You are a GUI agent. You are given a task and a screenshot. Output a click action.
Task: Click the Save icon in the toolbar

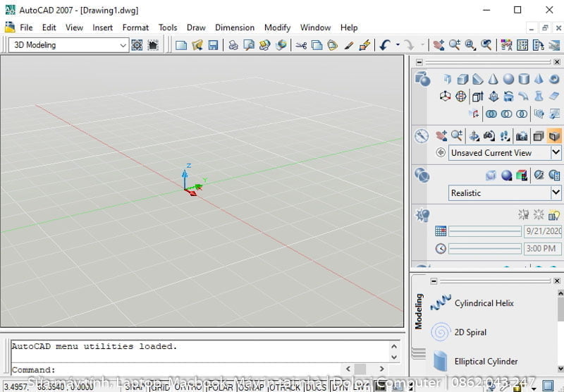pyautogui.click(x=213, y=45)
